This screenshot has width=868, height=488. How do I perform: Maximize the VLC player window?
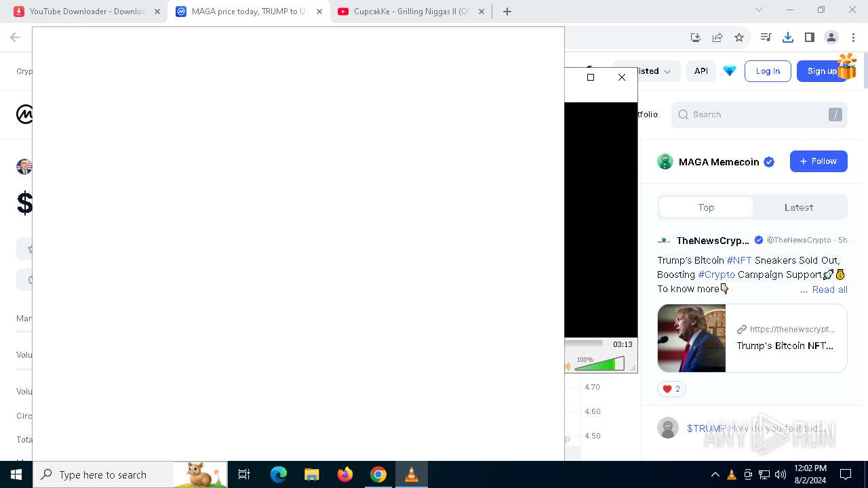(x=591, y=77)
